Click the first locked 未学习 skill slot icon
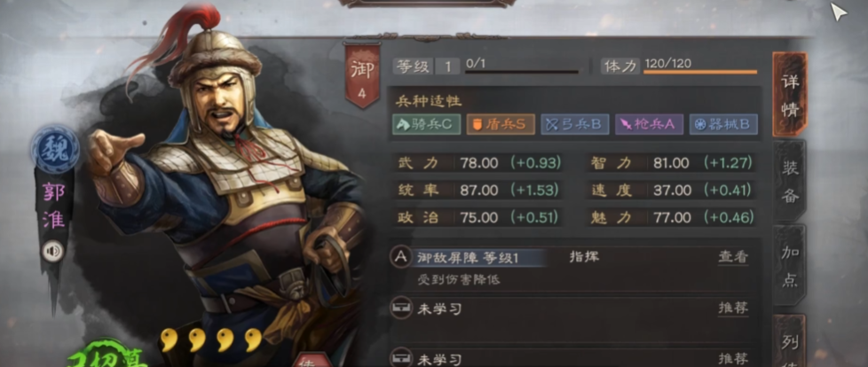 tap(401, 308)
